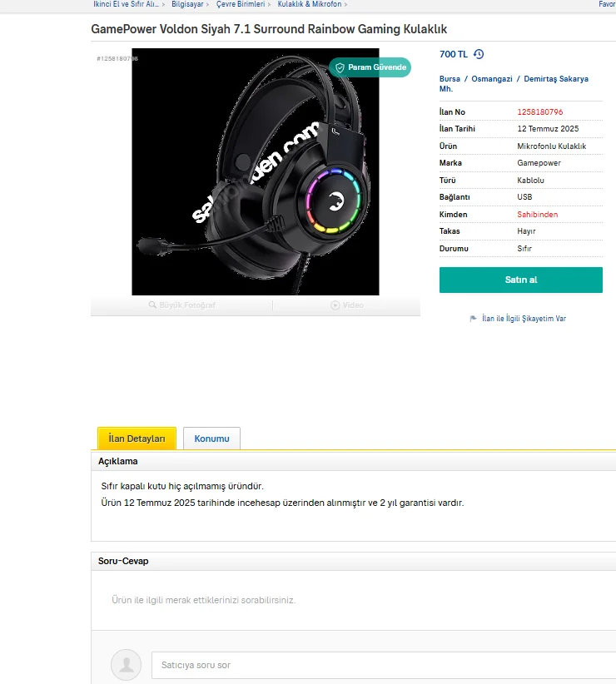The image size is (616, 684).
Task: Click the magnifier icon for Büyük Fotoğraf
Action: pos(153,305)
